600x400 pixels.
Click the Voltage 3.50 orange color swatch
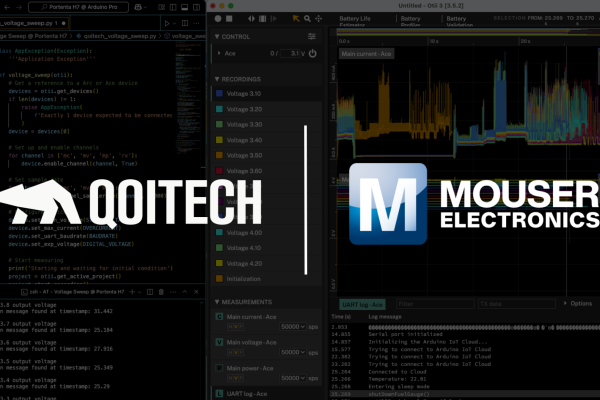coord(219,155)
